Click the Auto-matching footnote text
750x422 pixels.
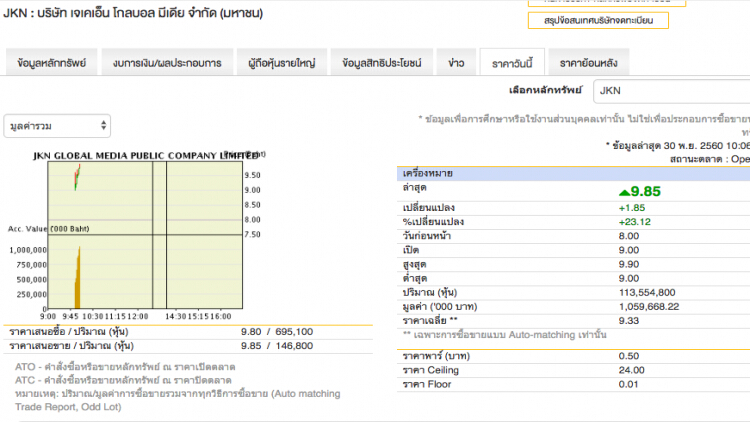pyautogui.click(x=505, y=335)
